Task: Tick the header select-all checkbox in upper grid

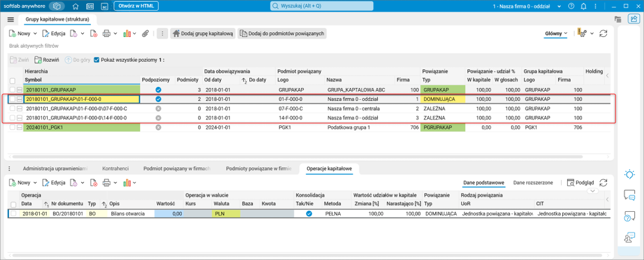Action: (12, 81)
